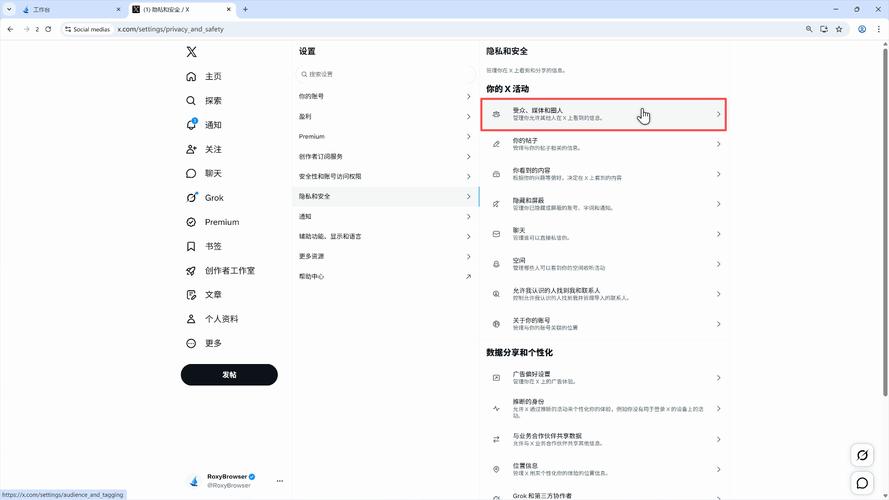Click the swap arrows icon beside 与业务合作伙伴共享数据
Viewport: 889px width, 500px height.
pos(496,439)
